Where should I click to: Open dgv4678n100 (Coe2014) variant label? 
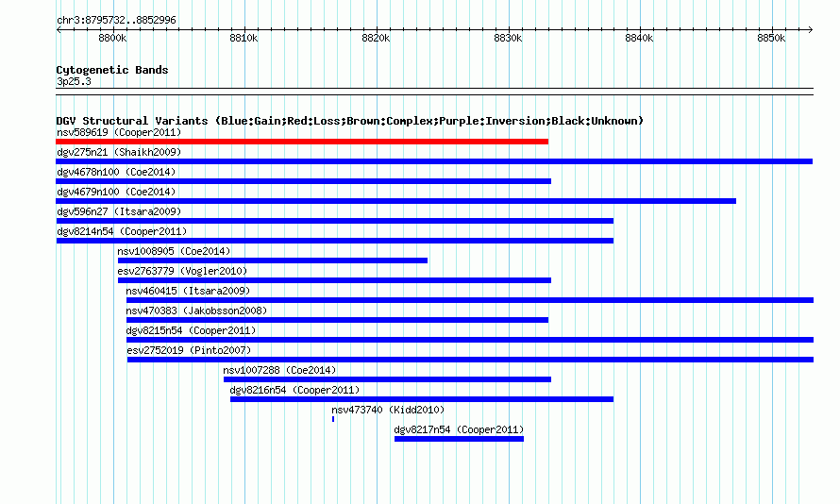[x=116, y=172]
